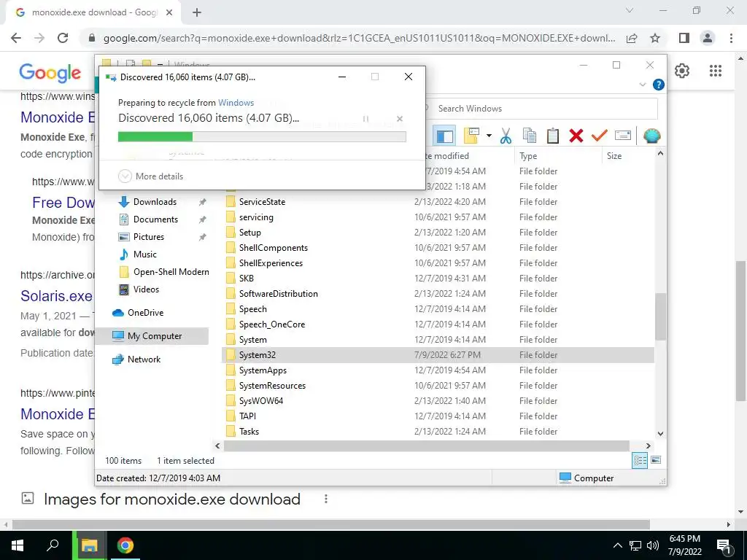
Task: Open Chrome tab search chevron
Action: [630, 10]
